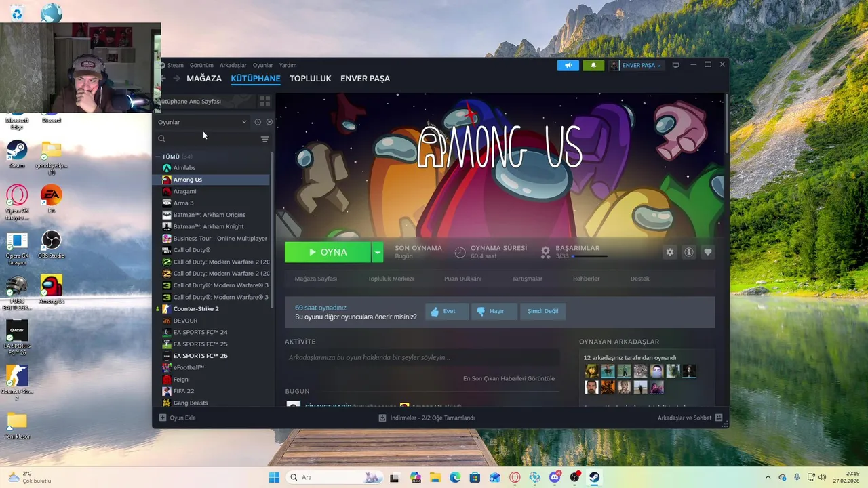
Task: Click the thumbs-up Evet button
Action: [446, 311]
